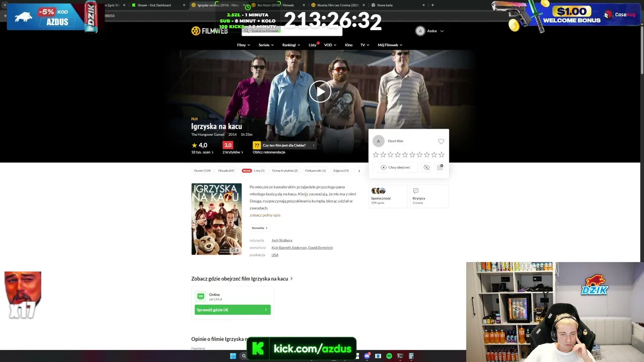Click 'Czy ten film jest dla Ciebie?' banner

tap(284, 145)
